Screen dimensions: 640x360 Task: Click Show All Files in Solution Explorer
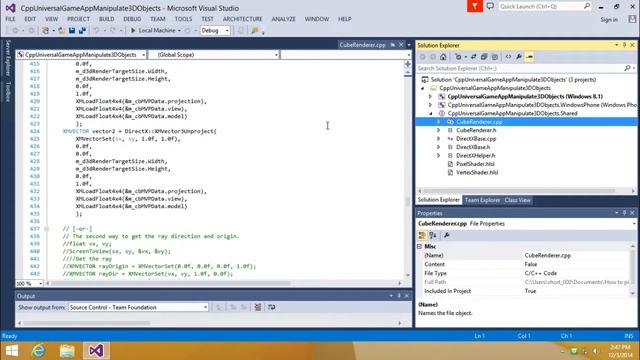[x=495, y=57]
